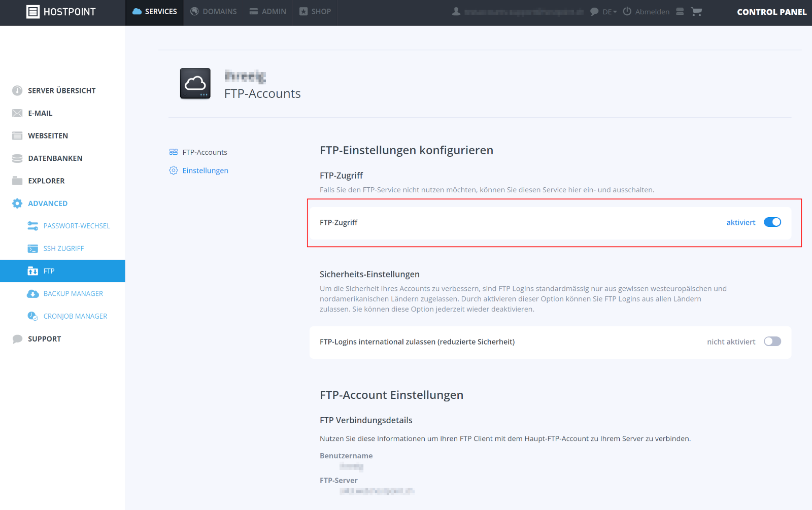Image resolution: width=812 pixels, height=510 pixels.
Task: Open the Admin tab
Action: coord(267,12)
